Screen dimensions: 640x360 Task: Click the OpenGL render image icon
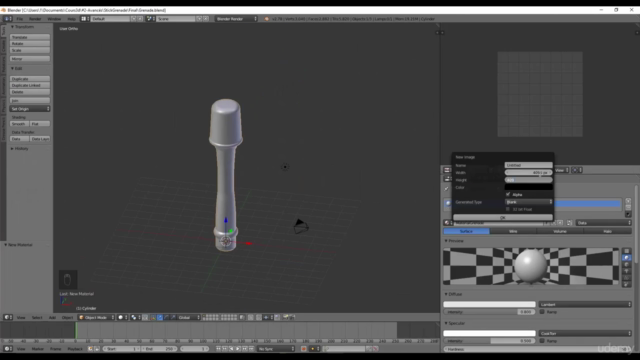[286, 317]
